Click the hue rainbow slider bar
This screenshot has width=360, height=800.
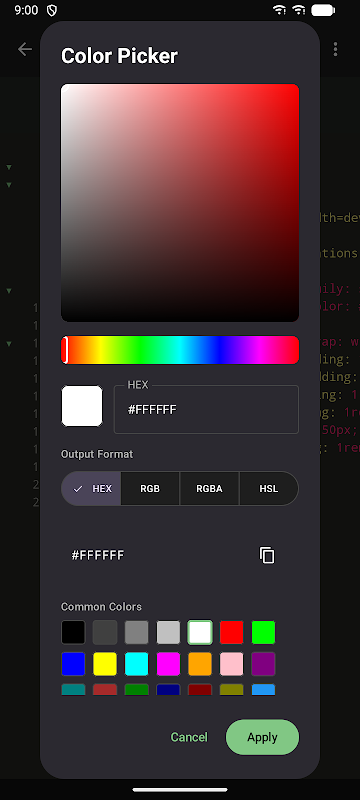pyautogui.click(x=180, y=350)
